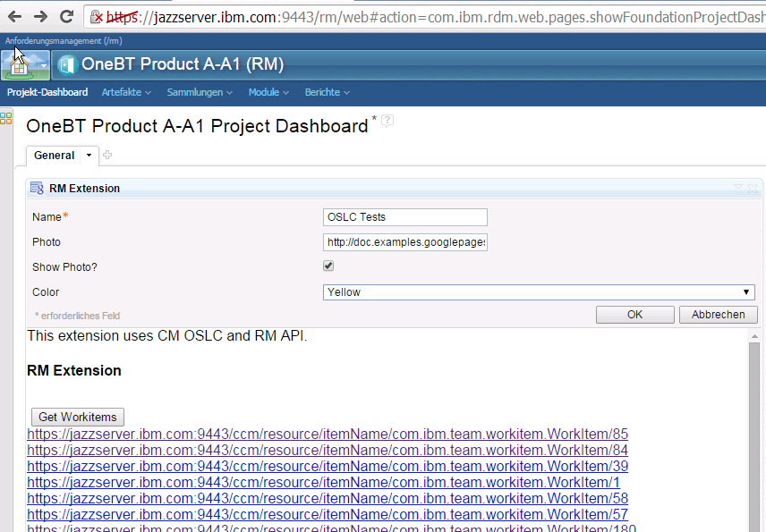The image size is (766, 532).
Task: Reload the page with the refresh icon
Action: click(x=66, y=16)
